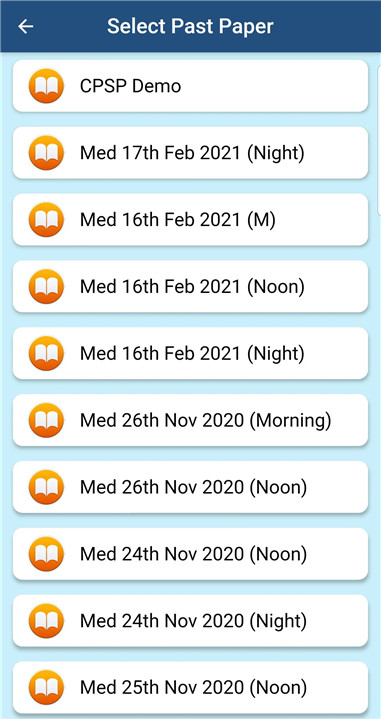Viewport: 381px width, 720px height.
Task: Tap the back arrow in header
Action: pos(26,26)
